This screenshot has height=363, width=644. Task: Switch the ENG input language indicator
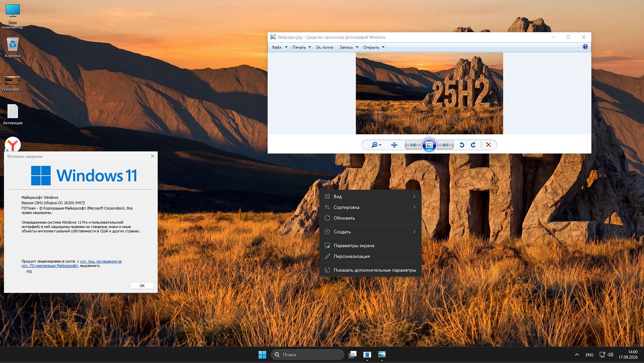click(x=590, y=355)
